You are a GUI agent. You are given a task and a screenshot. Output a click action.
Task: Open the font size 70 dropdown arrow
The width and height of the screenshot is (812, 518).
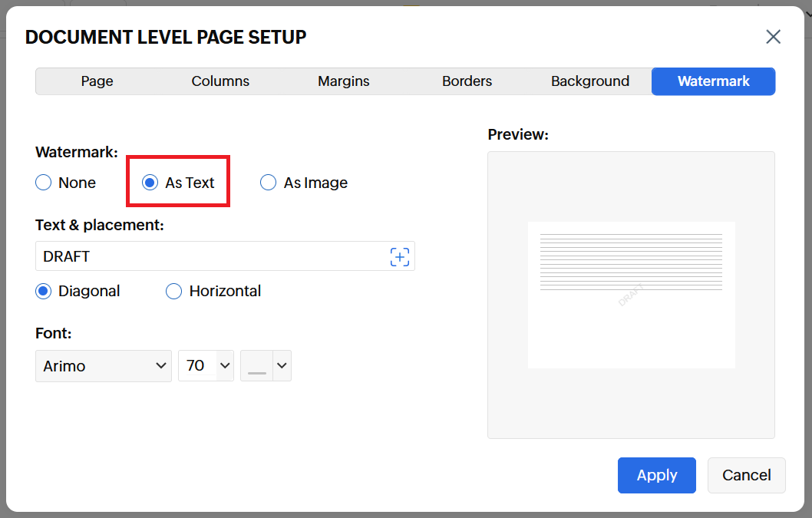point(225,366)
